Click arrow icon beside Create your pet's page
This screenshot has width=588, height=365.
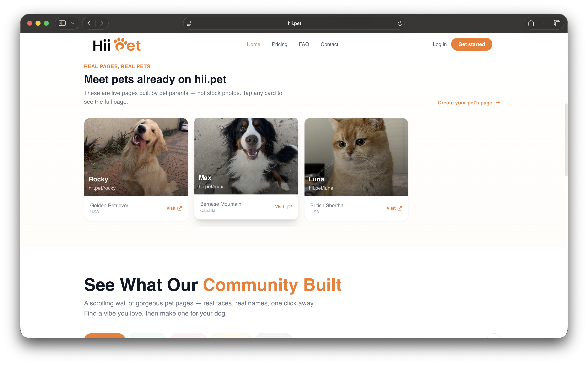(498, 103)
